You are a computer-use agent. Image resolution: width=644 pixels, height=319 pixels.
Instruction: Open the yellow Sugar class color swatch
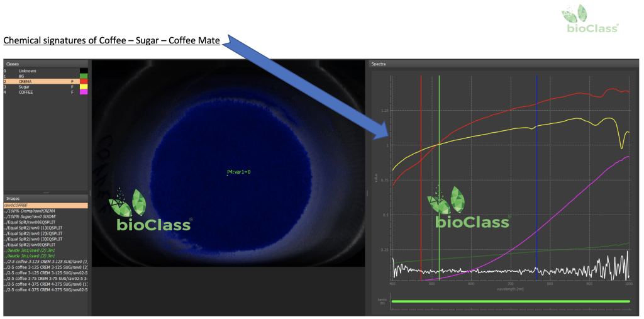[84, 87]
